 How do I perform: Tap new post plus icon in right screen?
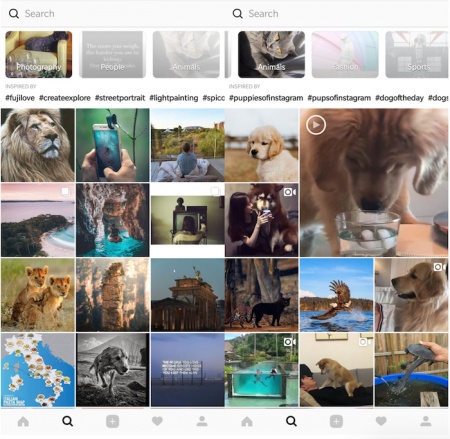[336, 422]
